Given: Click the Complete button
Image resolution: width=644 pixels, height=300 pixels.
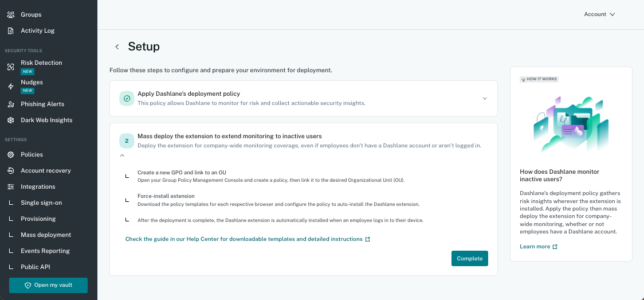Looking at the screenshot, I should 469,259.
